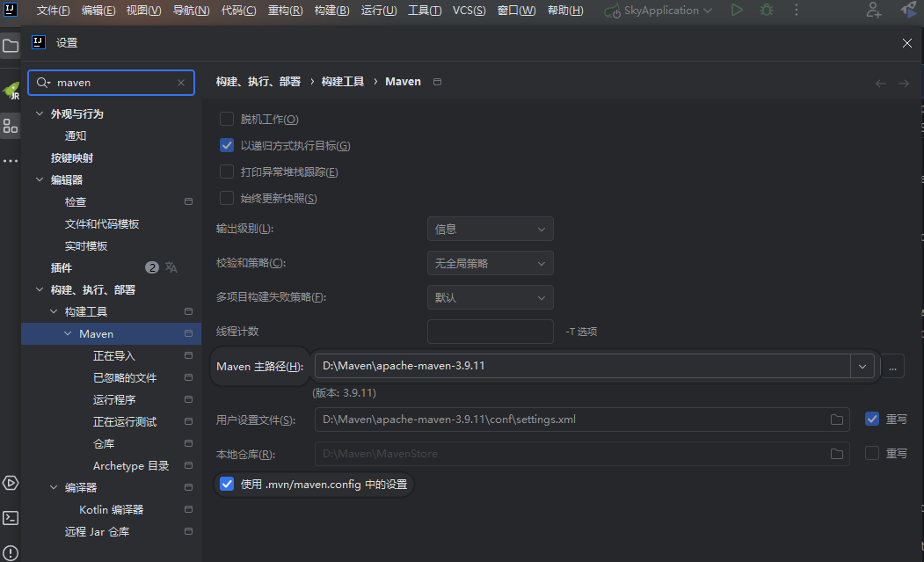This screenshot has height=562, width=924.
Task: Click the user settings file path field
Action: (582, 420)
